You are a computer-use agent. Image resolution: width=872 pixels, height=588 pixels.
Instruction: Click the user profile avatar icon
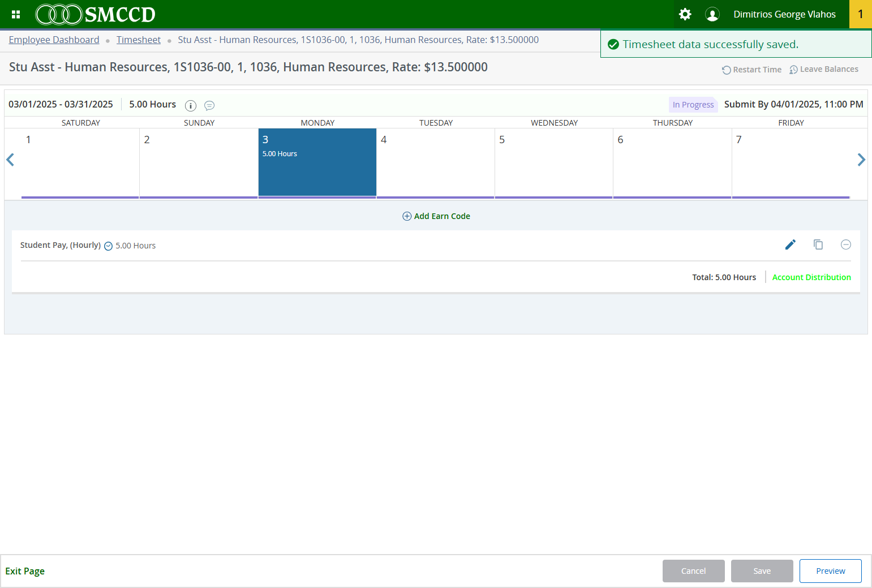click(712, 14)
